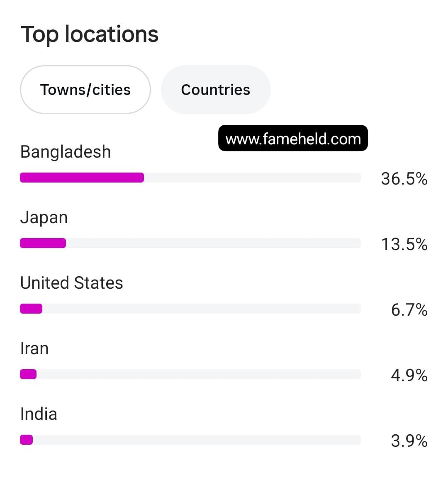Screen dimensions: 448x487
Task: Select the Bangladesh country label
Action: [66, 152]
